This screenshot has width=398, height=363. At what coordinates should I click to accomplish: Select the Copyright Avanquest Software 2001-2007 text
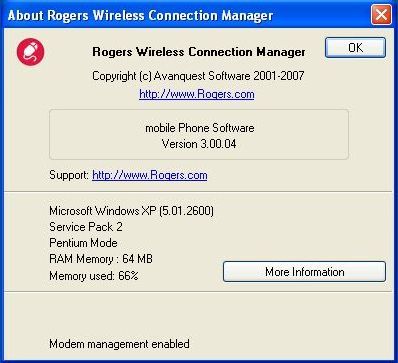tap(198, 76)
